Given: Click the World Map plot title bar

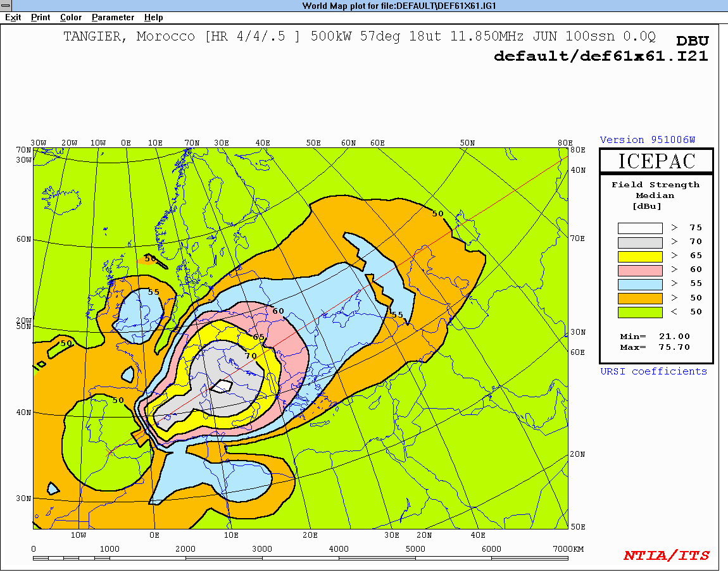Looking at the screenshot, I should [x=364, y=6].
